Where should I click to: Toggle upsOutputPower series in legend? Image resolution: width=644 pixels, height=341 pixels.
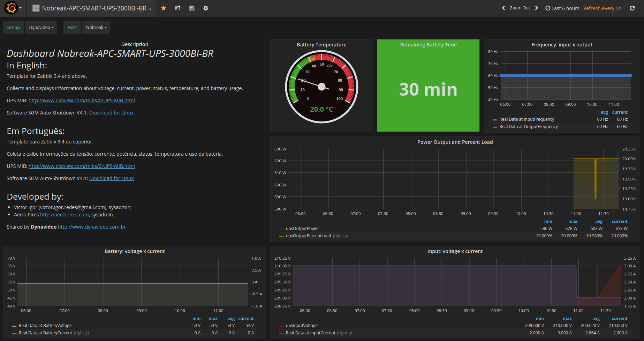302,229
